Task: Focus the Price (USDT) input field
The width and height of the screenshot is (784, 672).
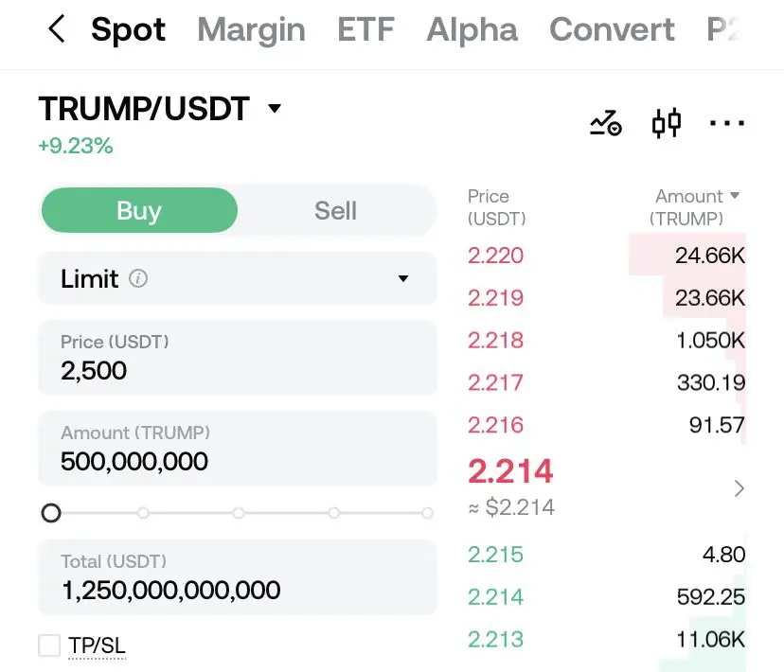Action: tap(238, 357)
